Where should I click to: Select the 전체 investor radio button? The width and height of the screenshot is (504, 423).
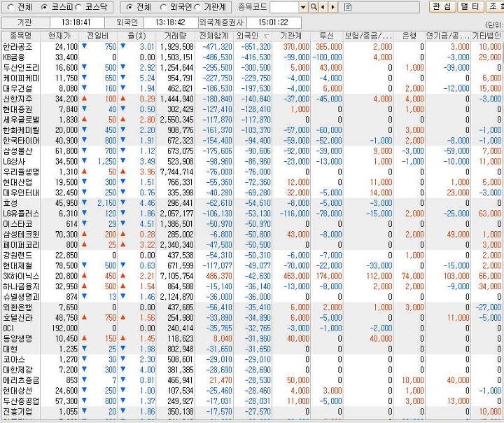(x=129, y=7)
